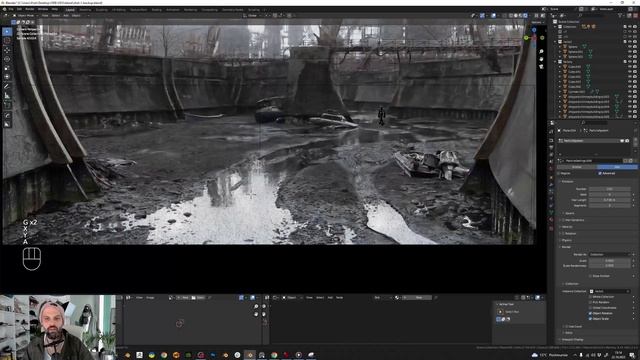Switch to rendered viewport shading
The image size is (640, 360).
click(526, 16)
